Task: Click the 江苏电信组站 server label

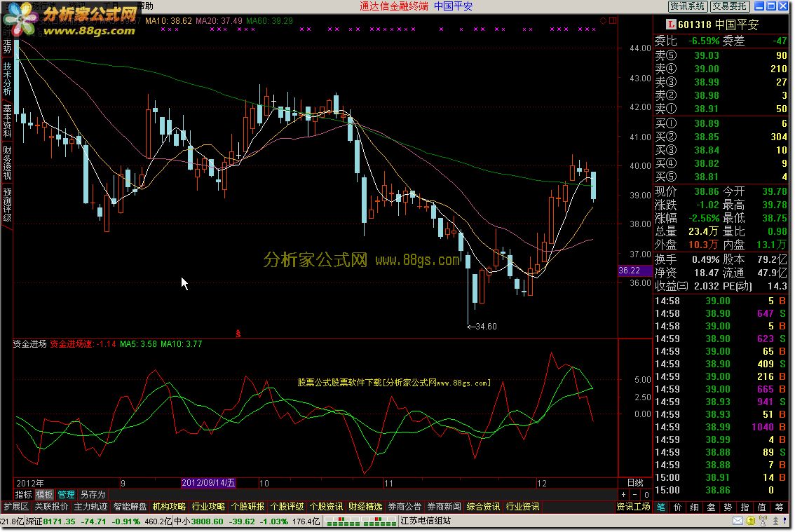Action: click(426, 521)
